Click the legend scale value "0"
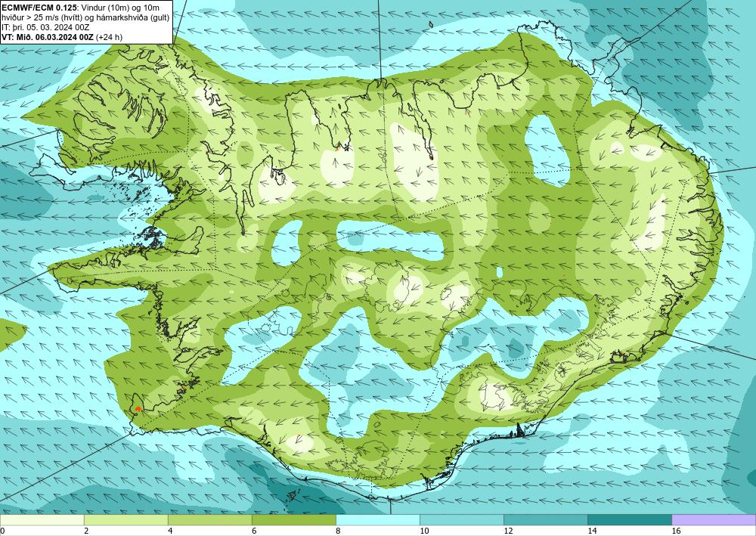Image resolution: width=756 pixels, height=536 pixels. [2, 531]
